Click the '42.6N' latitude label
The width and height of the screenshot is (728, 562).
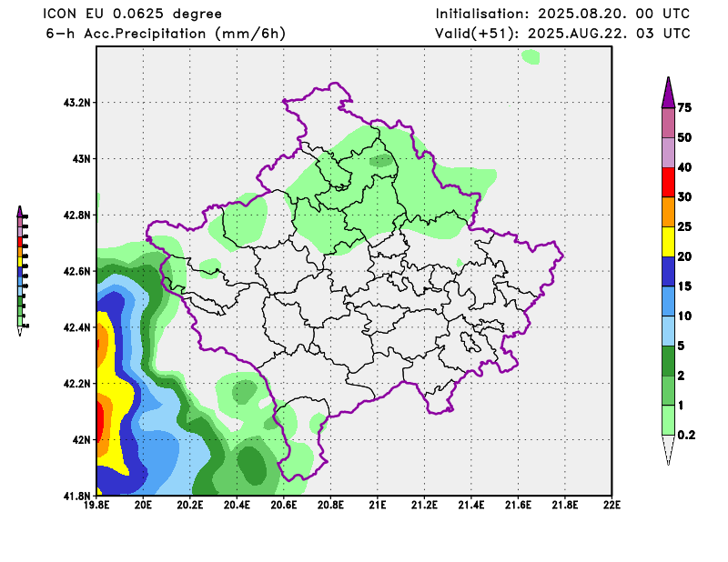[x=77, y=271]
